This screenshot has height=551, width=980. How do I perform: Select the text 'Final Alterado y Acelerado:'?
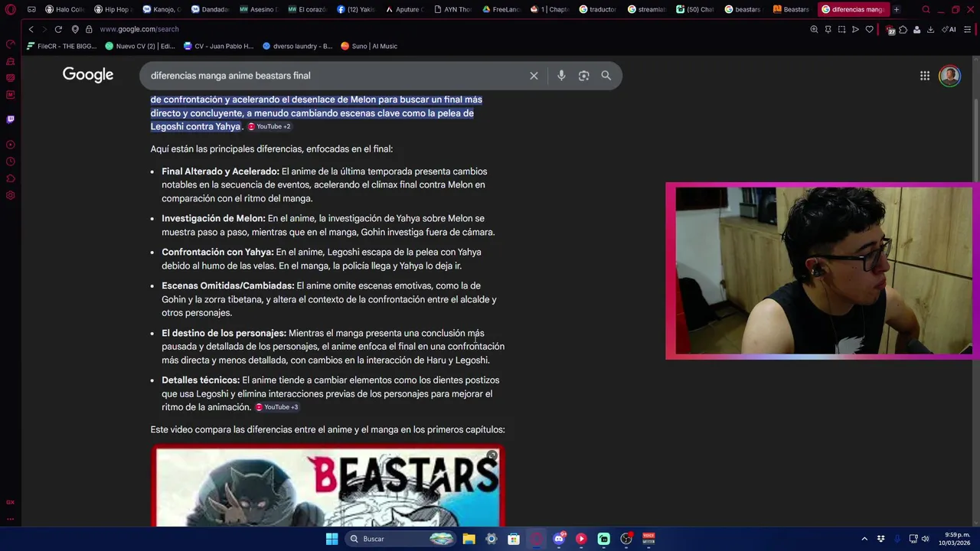pos(220,171)
